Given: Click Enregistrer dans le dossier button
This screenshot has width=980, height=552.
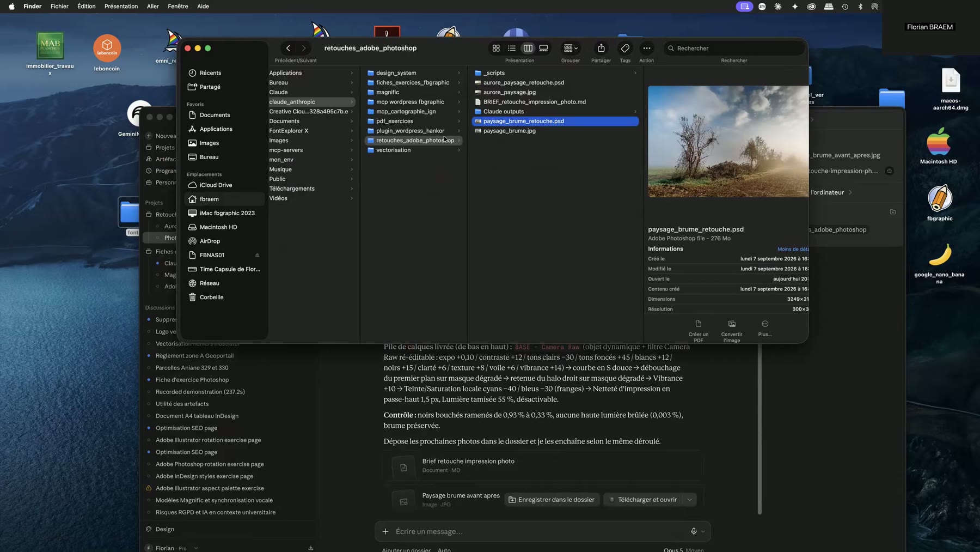Looking at the screenshot, I should click(x=552, y=500).
